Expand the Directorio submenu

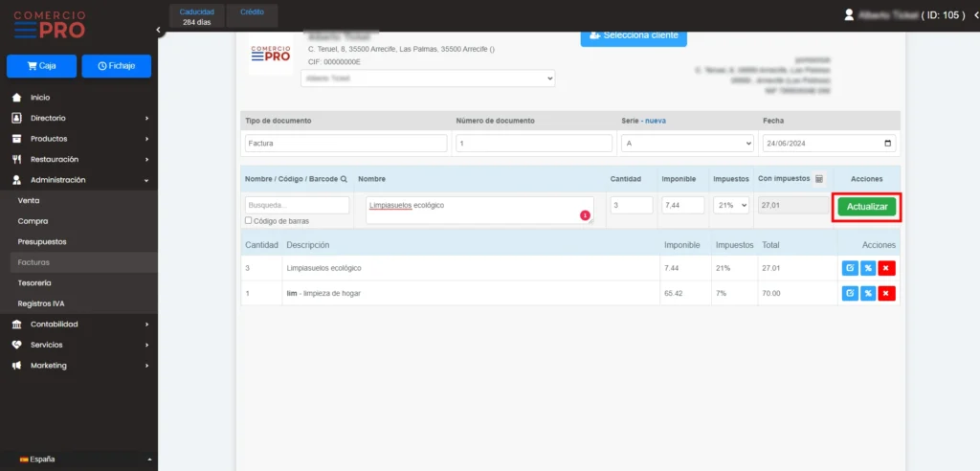[x=146, y=118]
